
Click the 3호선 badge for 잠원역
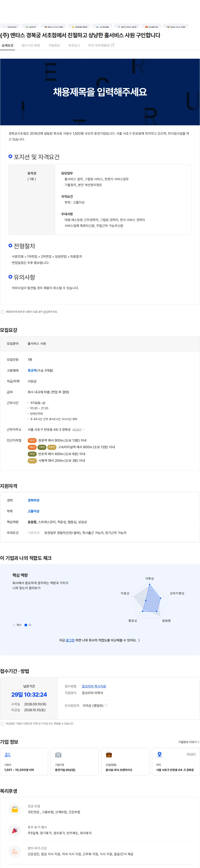(32, 440)
